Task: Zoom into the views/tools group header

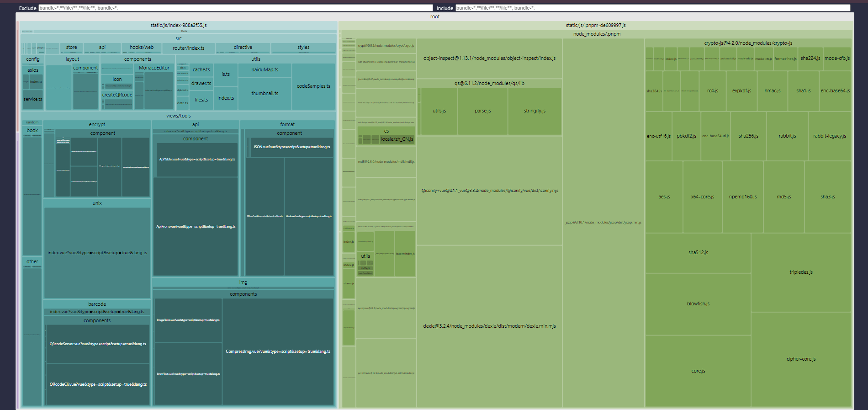Action: pos(178,116)
